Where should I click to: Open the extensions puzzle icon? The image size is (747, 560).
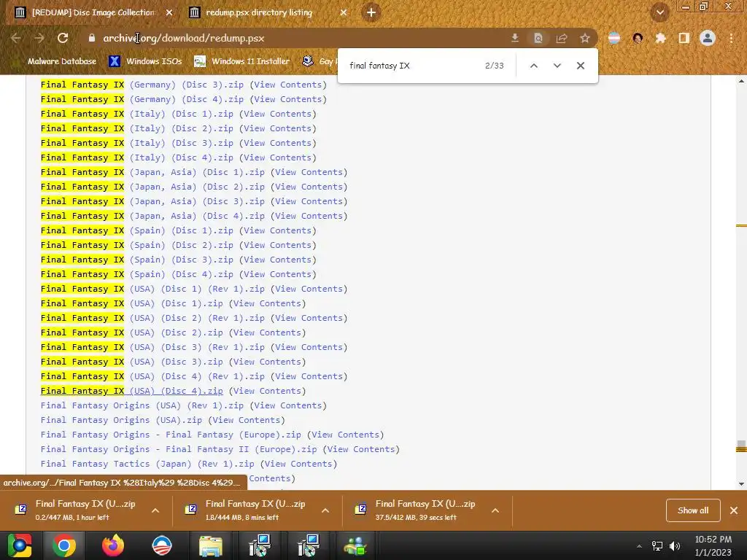(660, 38)
